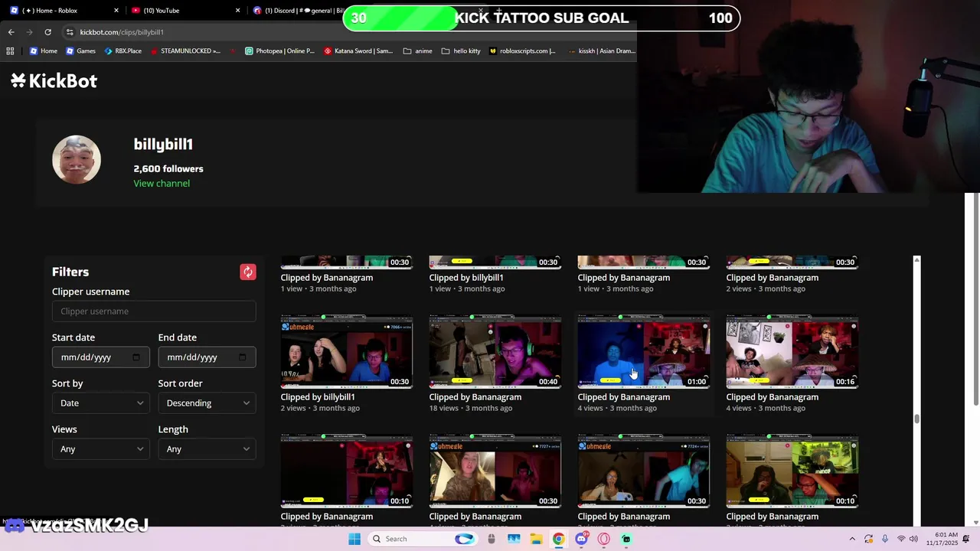Screen dimensions: 980x551
Task: Close the YouTube tab
Action: [237, 11]
